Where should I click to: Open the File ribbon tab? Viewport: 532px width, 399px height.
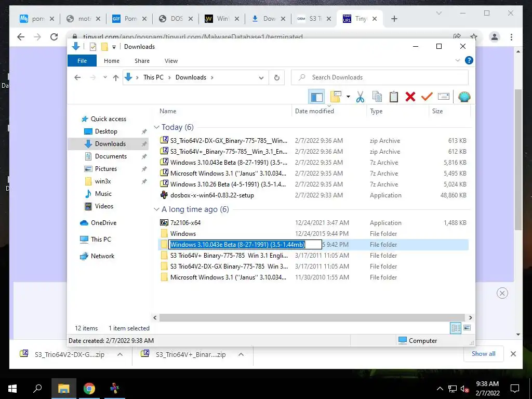(x=82, y=61)
